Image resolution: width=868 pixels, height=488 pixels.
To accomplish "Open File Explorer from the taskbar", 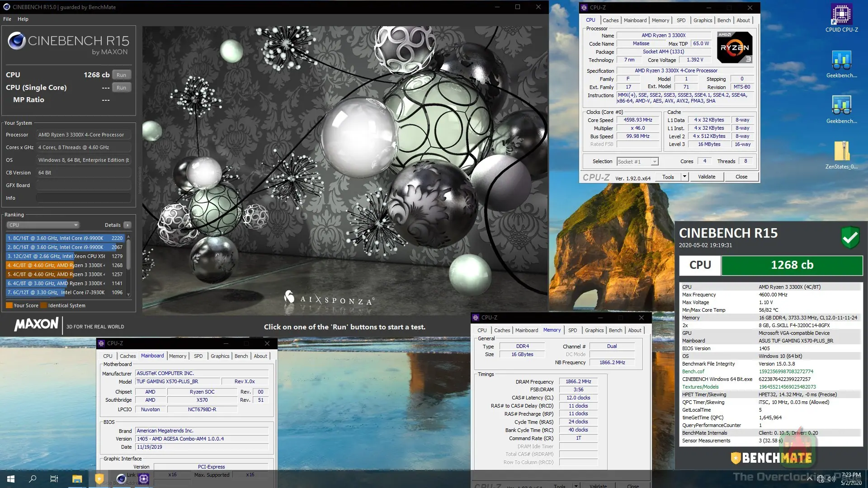I will click(77, 479).
